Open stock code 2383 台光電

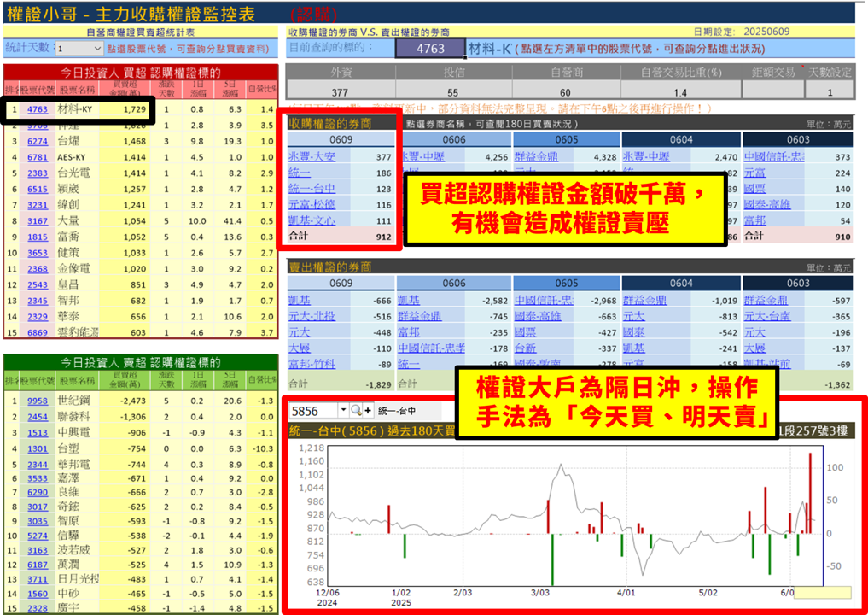coord(38,173)
